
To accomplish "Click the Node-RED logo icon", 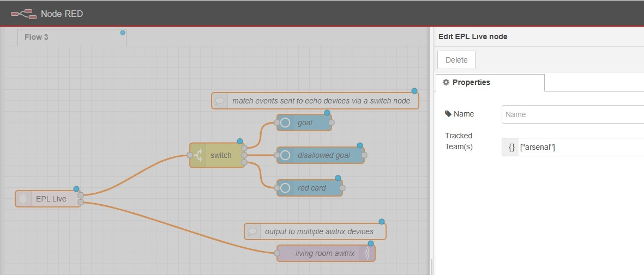I will pos(23,14).
